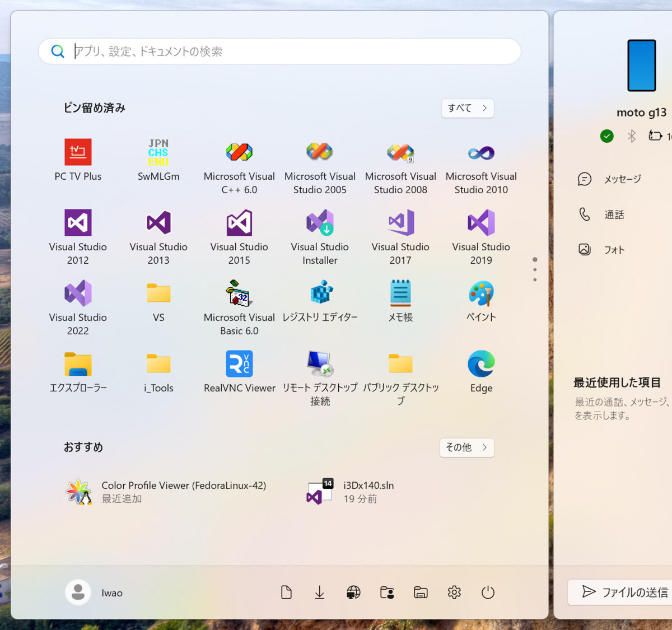This screenshot has height=630, width=672.
Task: Open the VS pinned folder
Action: [x=158, y=301]
